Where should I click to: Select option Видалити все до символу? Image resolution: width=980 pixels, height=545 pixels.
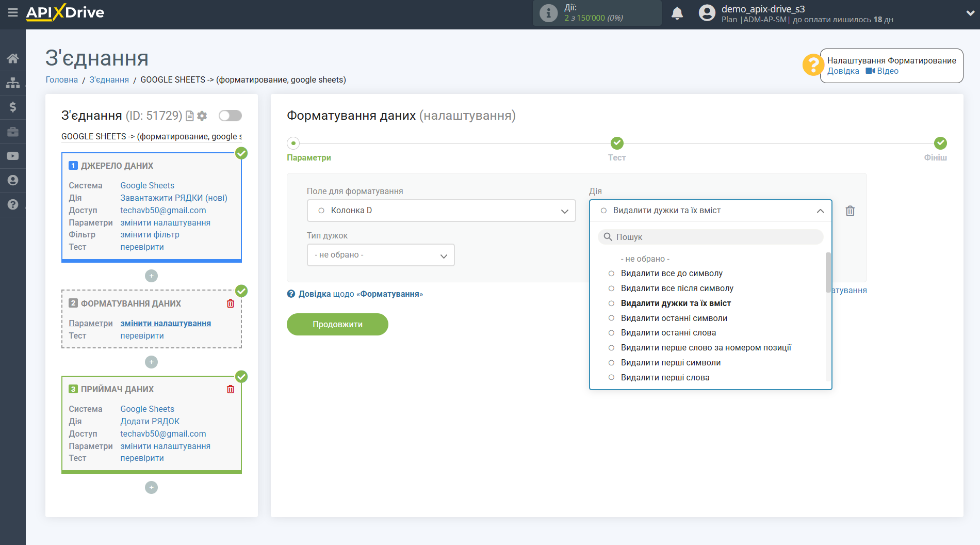pos(672,274)
